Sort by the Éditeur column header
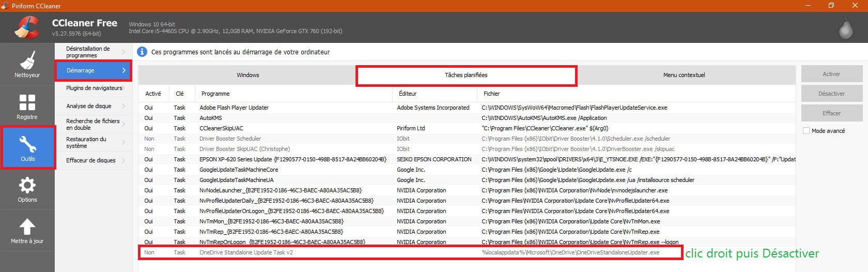 click(435, 94)
